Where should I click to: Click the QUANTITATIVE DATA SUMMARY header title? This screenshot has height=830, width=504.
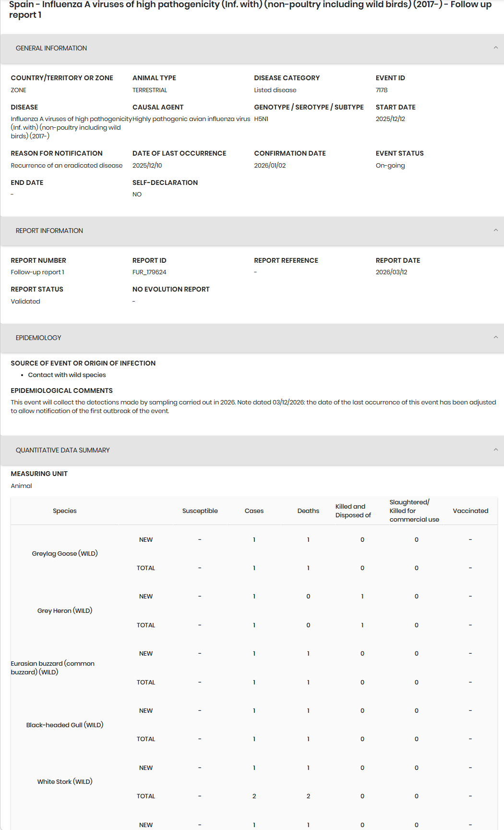tap(63, 451)
